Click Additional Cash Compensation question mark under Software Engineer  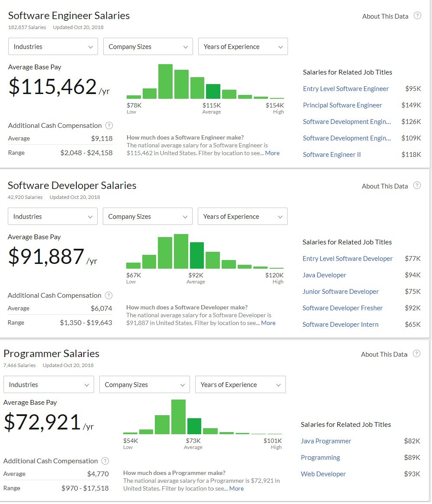click(109, 126)
